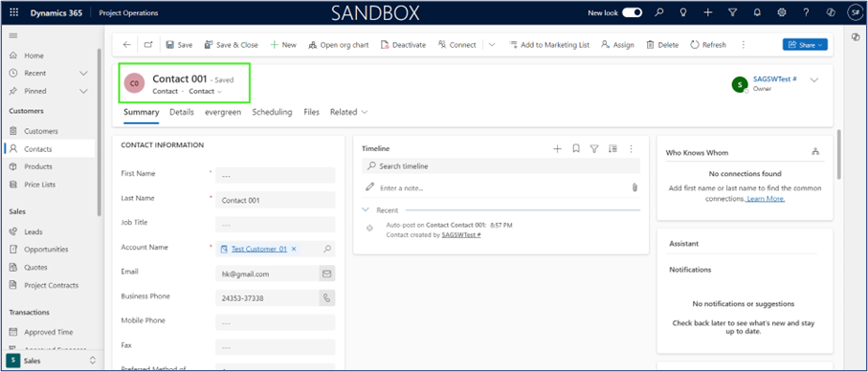Open the settings gear icon

point(782,12)
